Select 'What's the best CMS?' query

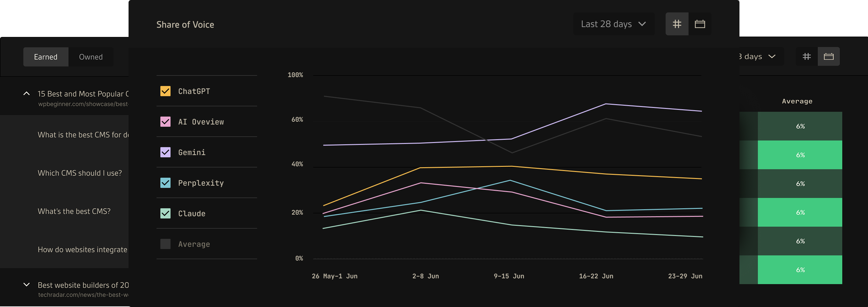74,211
